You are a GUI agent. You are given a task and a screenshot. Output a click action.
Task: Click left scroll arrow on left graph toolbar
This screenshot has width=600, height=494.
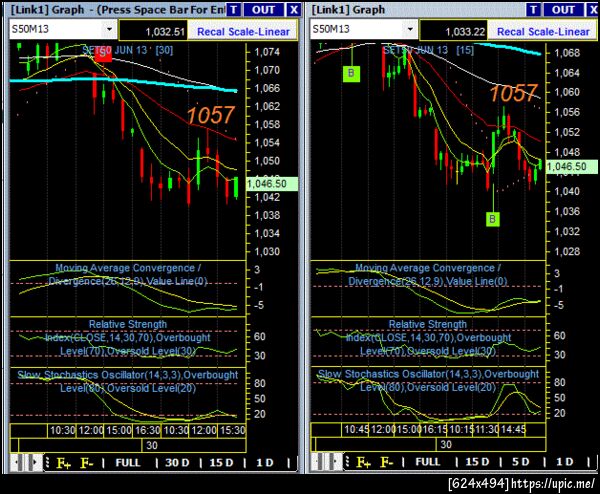pyautogui.click(x=15, y=463)
